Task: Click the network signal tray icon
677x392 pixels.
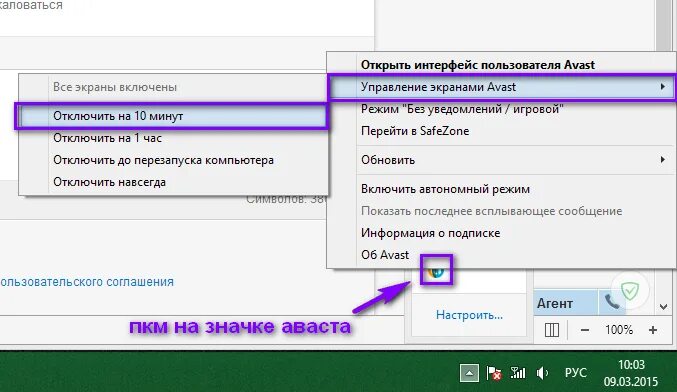Action: [518, 373]
